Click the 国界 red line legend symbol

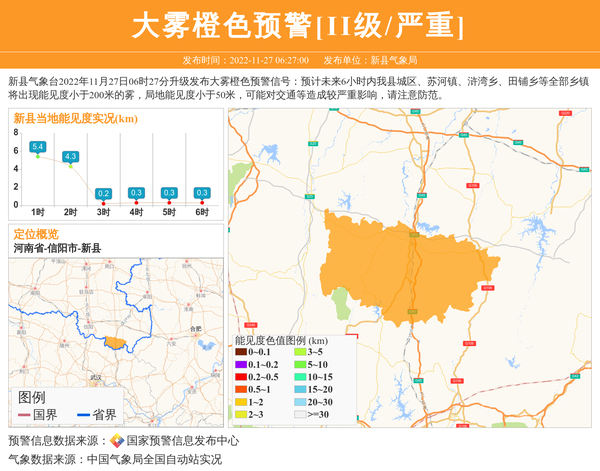coord(24,415)
